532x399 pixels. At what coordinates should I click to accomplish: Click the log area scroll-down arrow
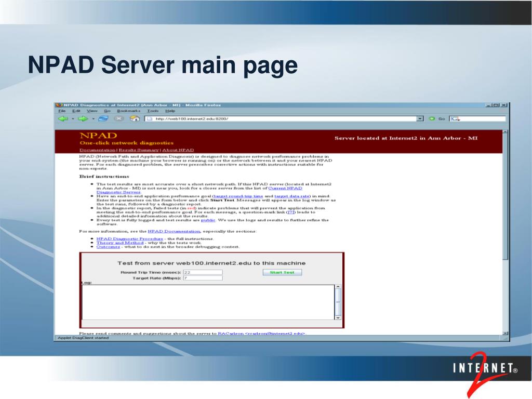pyautogui.click(x=338, y=317)
